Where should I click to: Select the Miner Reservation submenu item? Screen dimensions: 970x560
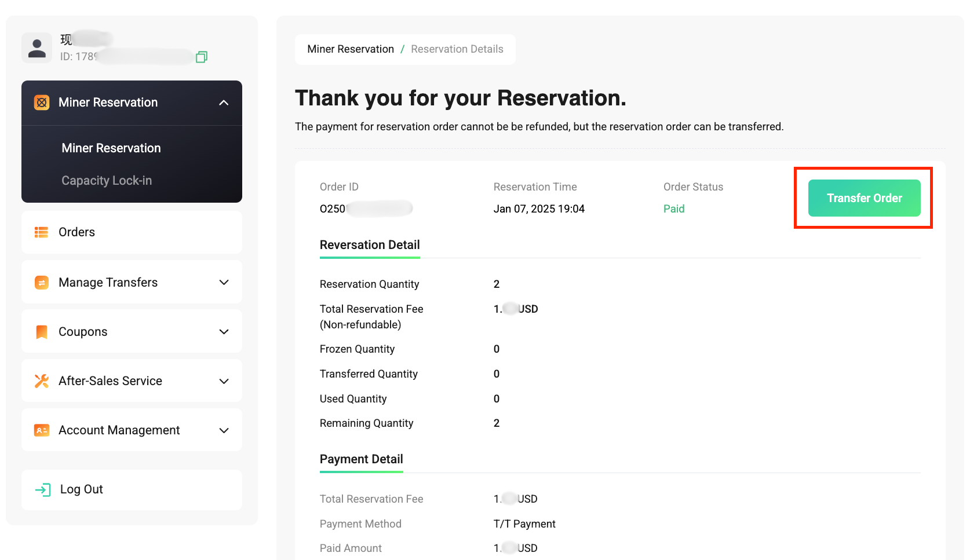point(111,148)
